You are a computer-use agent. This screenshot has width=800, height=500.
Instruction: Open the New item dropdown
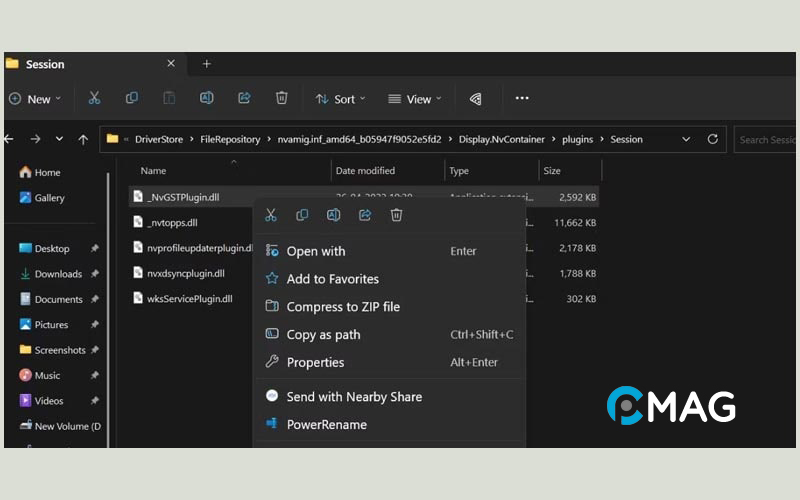click(x=35, y=99)
